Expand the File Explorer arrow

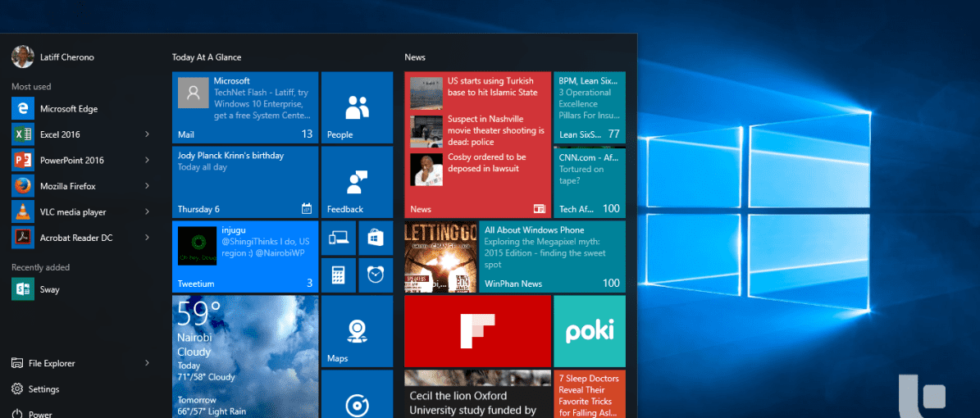pos(147,363)
